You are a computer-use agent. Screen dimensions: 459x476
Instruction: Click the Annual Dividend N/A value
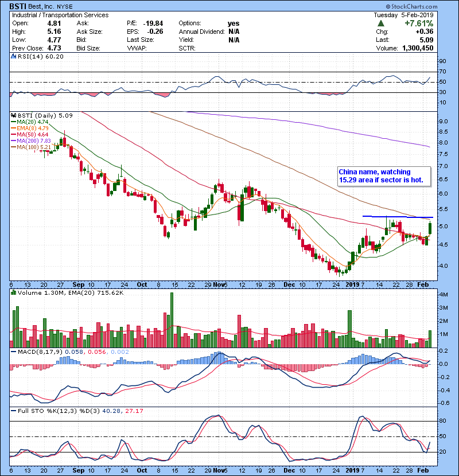coord(234,32)
